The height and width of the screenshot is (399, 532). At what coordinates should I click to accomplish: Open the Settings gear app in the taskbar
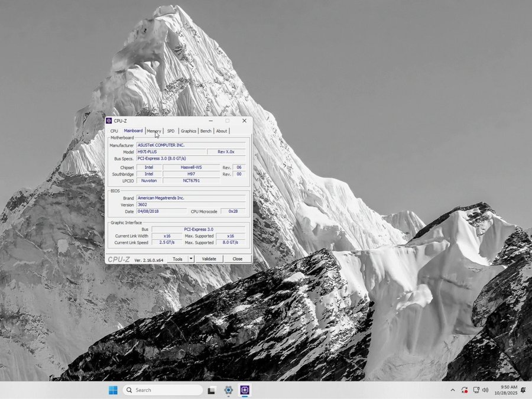228,390
